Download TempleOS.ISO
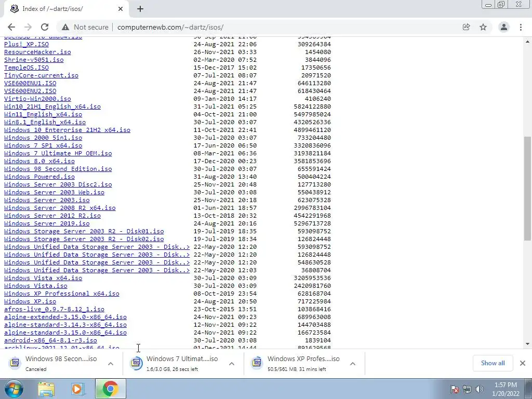532x399 pixels. [x=26, y=68]
